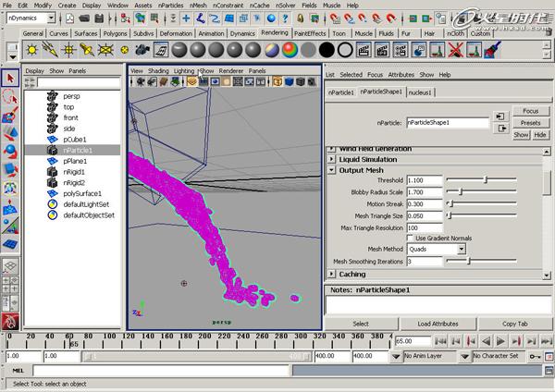The height and width of the screenshot is (392, 555).
Task: Select pCube1 in the outliner
Action: (x=75, y=140)
